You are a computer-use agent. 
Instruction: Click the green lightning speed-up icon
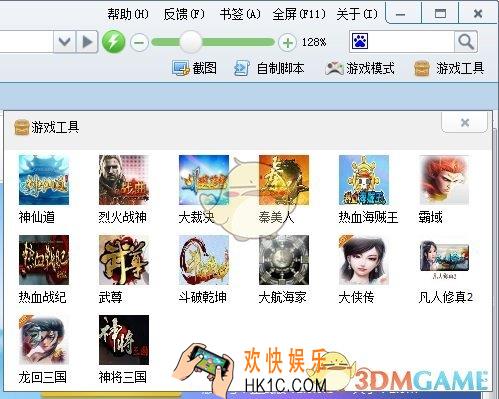pos(113,42)
